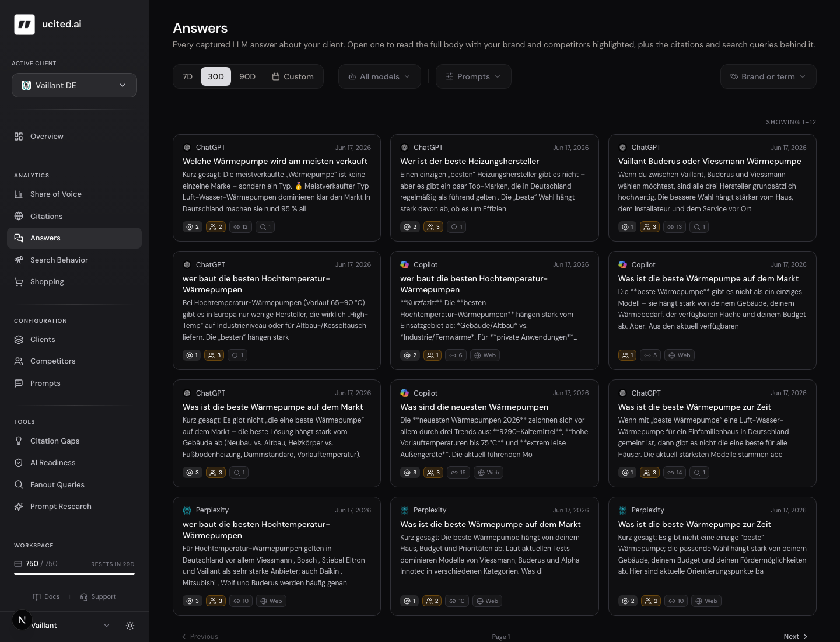Open the Docs link
Viewport: 840px width, 642px height.
tap(46, 597)
